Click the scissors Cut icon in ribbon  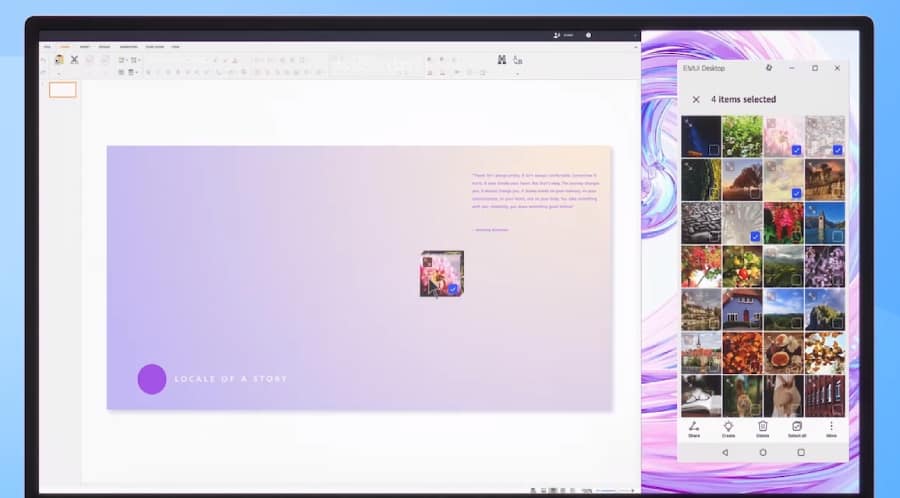coord(74,60)
